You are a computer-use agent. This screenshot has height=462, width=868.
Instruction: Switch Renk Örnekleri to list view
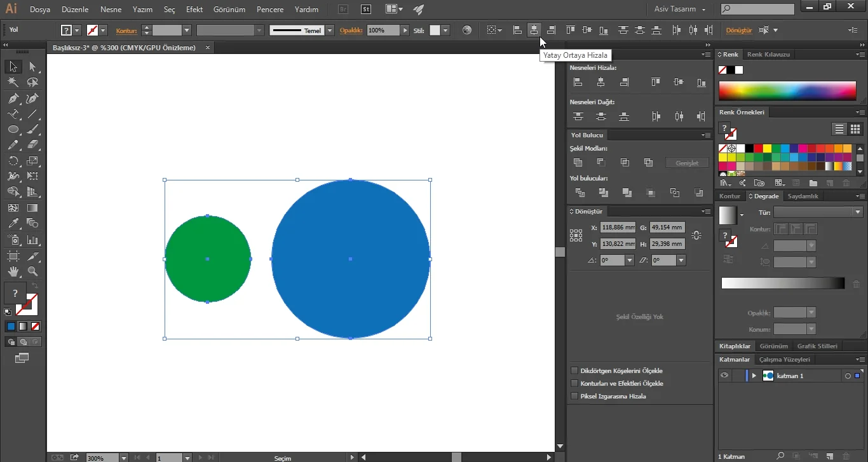(x=839, y=129)
